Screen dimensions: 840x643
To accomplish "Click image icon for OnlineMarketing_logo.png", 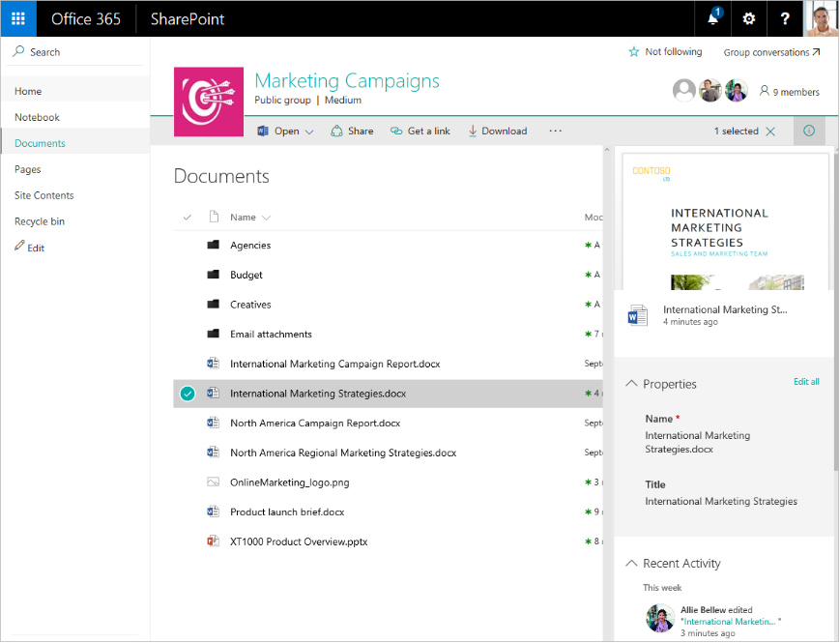I will click(x=214, y=482).
